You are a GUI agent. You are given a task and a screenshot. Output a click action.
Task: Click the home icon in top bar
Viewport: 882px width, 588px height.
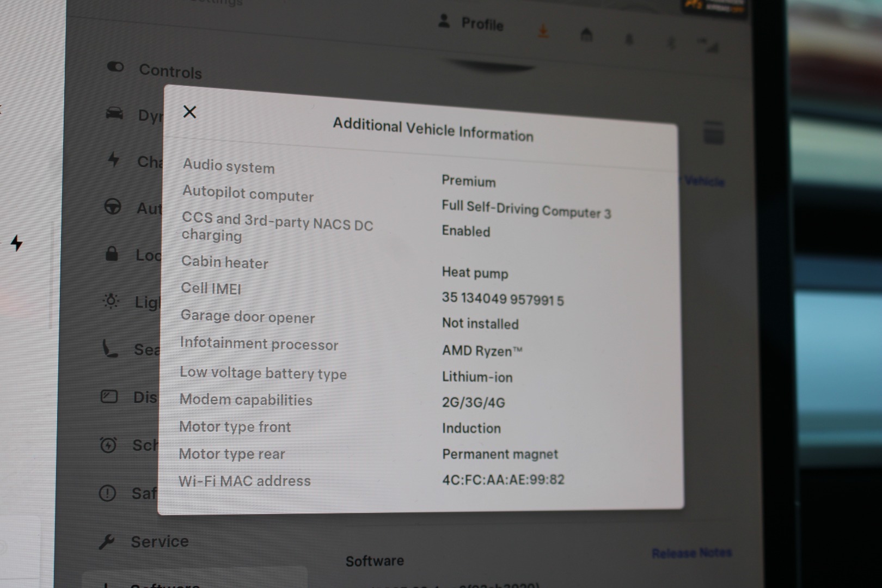[586, 35]
